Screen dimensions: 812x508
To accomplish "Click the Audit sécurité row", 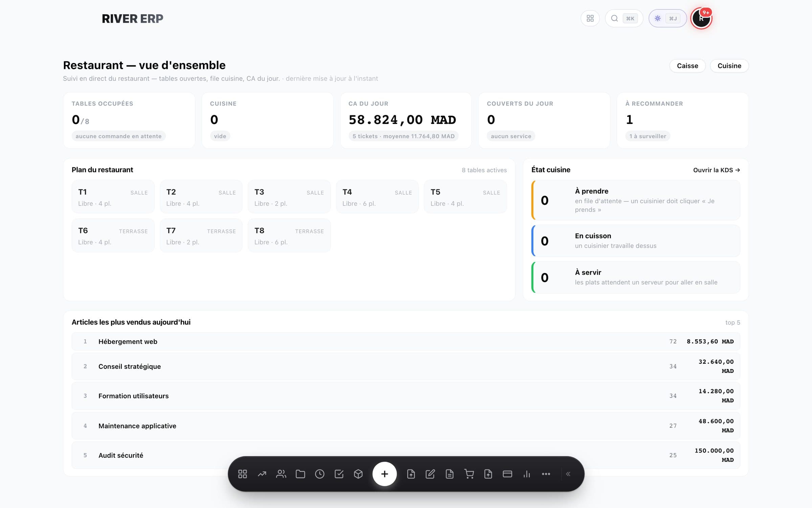I will (406, 455).
